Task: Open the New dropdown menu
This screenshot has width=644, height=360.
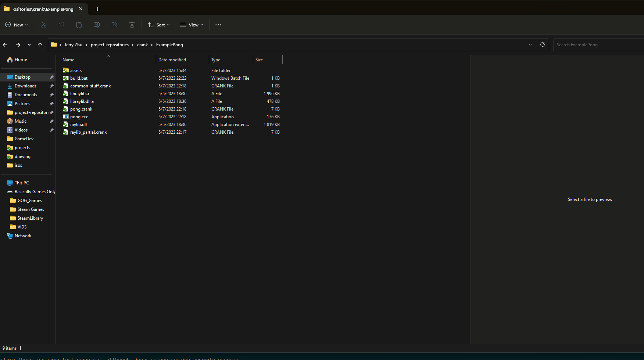Action: pos(17,25)
